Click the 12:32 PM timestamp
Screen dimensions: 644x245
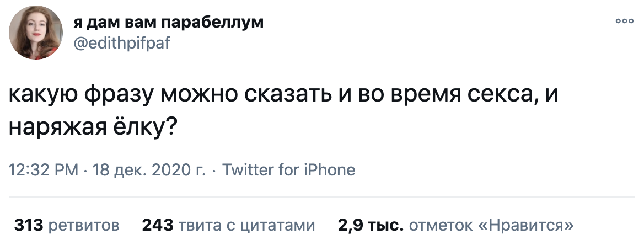[44, 169]
